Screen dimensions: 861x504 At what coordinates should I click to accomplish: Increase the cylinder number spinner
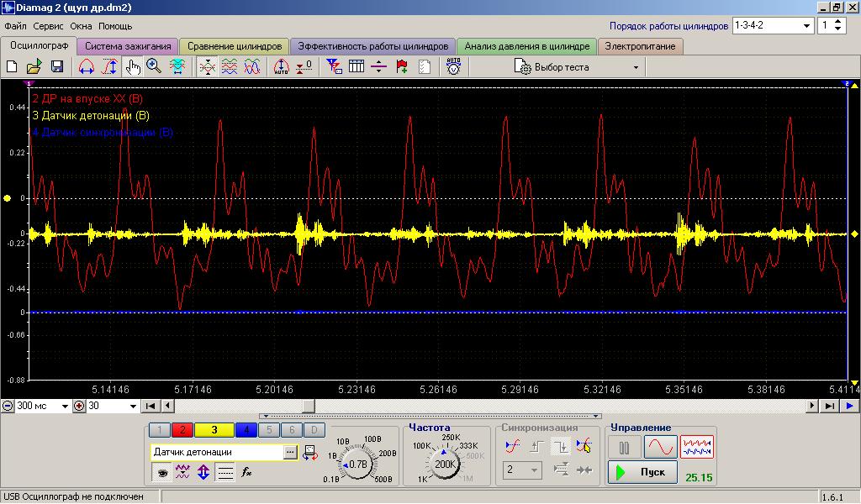click(837, 22)
